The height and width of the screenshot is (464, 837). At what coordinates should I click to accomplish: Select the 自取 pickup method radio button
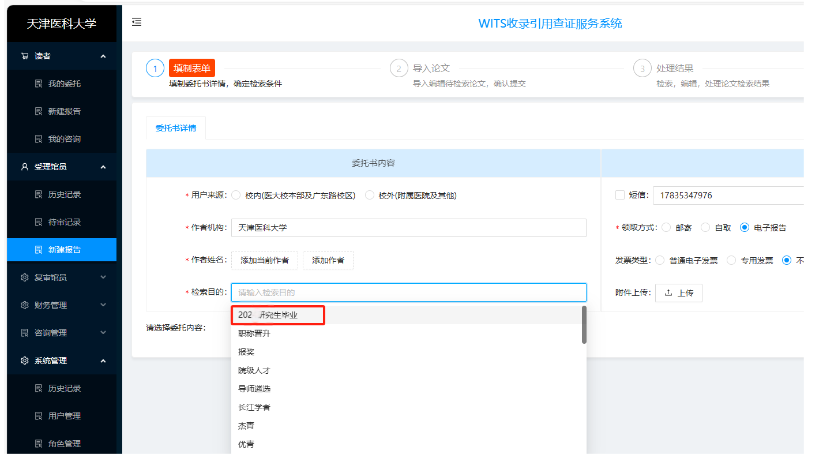[705, 227]
